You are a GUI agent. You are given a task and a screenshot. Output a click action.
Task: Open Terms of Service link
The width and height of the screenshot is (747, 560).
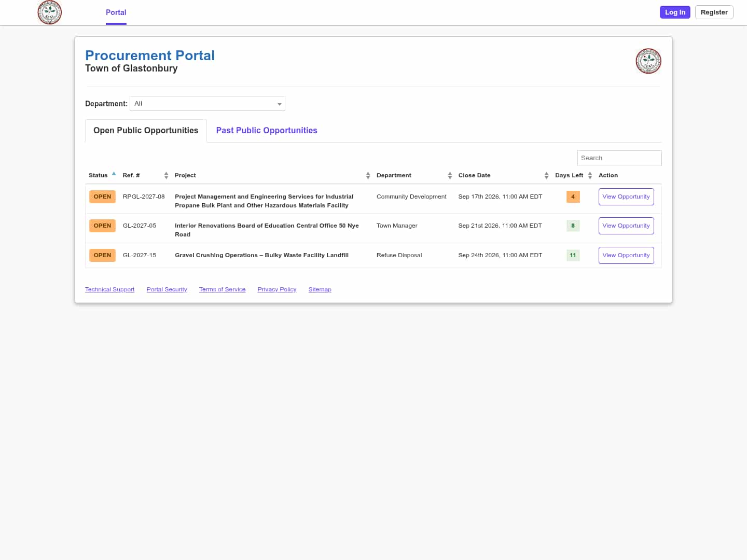(x=223, y=289)
